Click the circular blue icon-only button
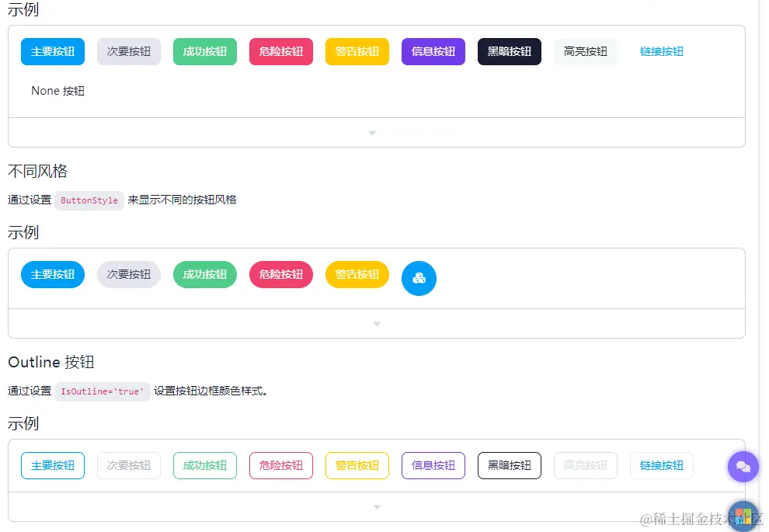The image size is (769, 532). point(419,279)
